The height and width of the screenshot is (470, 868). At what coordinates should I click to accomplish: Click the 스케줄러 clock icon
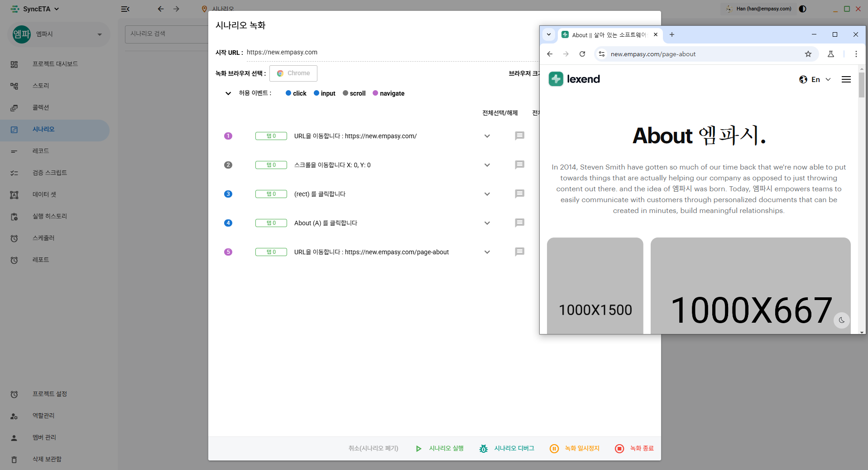(14, 238)
